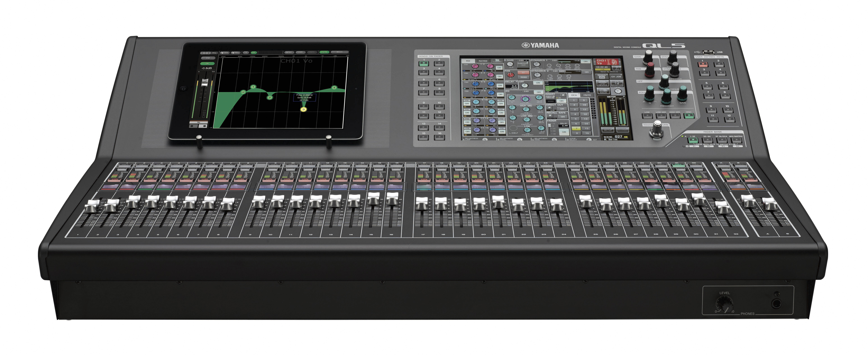Tap the CUE button on iPad
Image resolution: width=868 pixels, height=355 pixels.
tap(208, 58)
